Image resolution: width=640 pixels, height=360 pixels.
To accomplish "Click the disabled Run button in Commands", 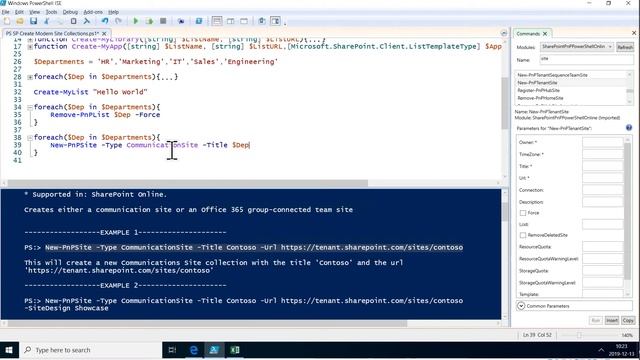I will point(596,320).
